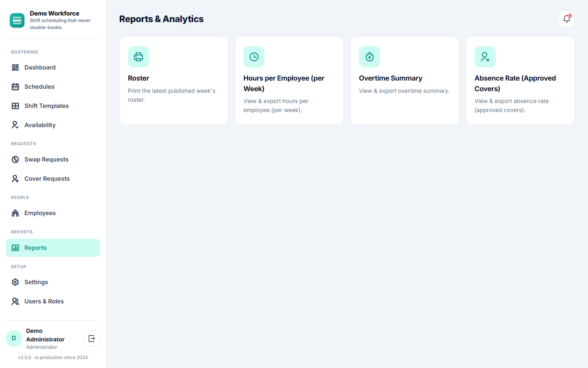588x368 pixels.
Task: Select the Reports menu item
Action: (x=53, y=248)
